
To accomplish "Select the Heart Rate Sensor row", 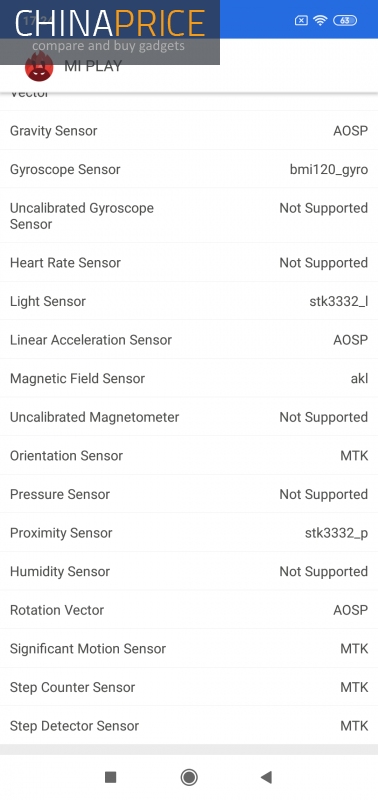I will (189, 263).
